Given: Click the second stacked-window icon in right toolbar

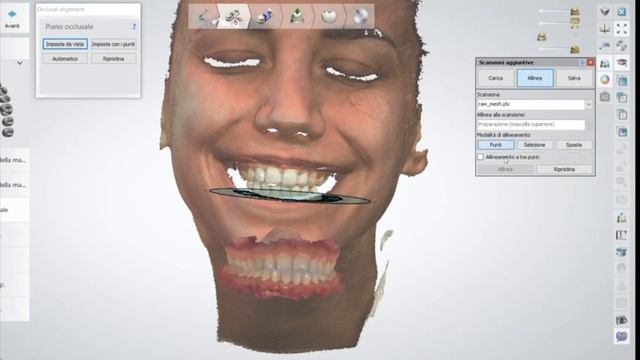Looking at the screenshot, I should [622, 98].
